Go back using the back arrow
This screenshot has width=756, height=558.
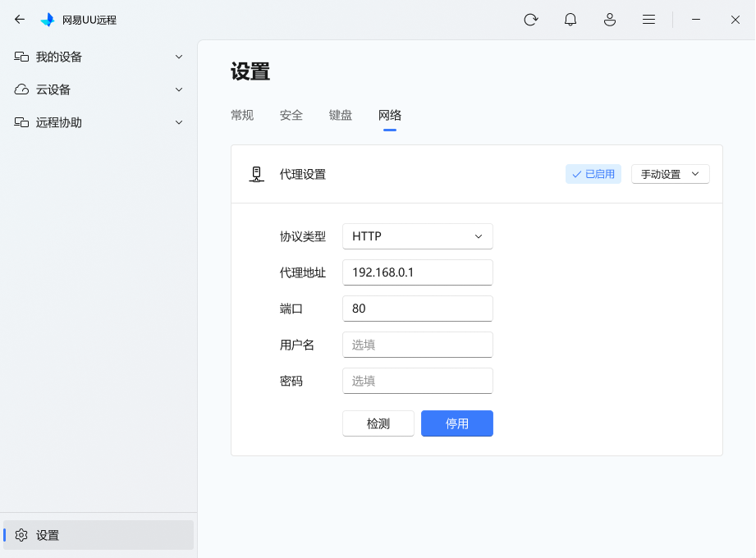[19, 19]
